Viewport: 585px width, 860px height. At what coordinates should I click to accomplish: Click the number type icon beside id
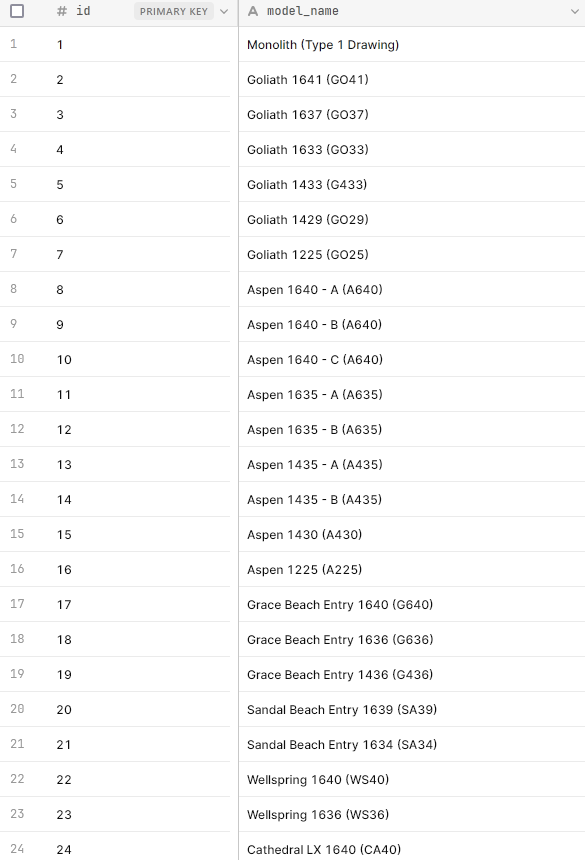coord(62,12)
